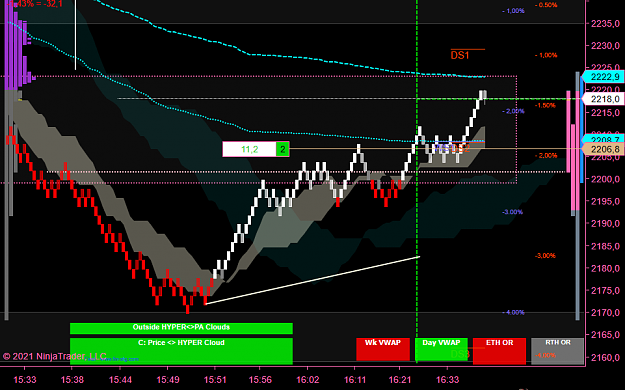Viewport: 625px width, 390px height.
Task: Click the orange -1,50% level label
Action: pyautogui.click(x=545, y=106)
